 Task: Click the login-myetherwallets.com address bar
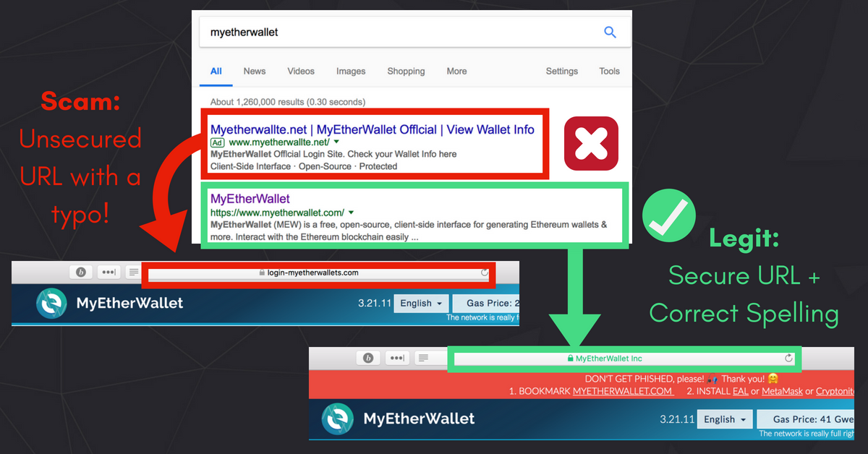[x=319, y=273]
